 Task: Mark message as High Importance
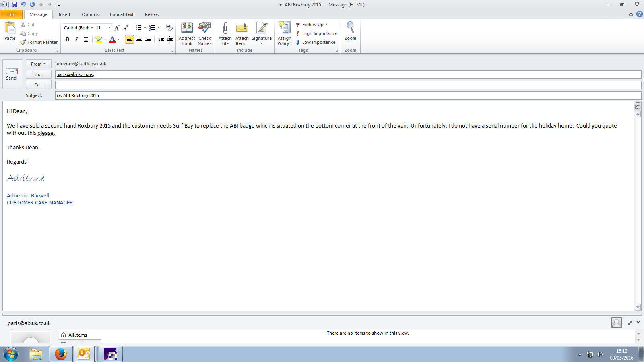(x=316, y=33)
